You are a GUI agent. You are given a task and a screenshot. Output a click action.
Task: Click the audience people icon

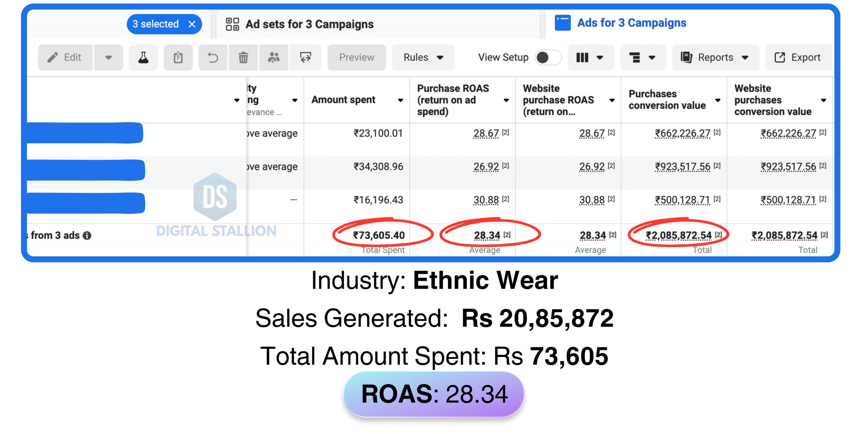(274, 58)
